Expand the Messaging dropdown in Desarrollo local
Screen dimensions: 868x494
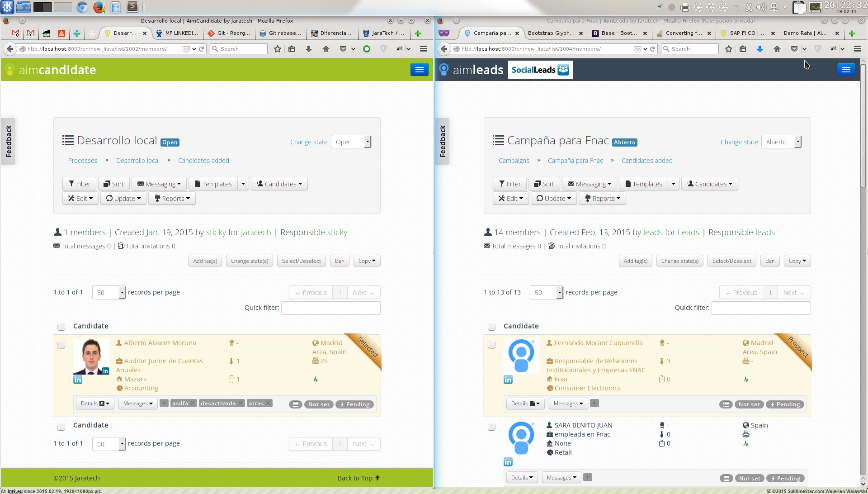(159, 184)
